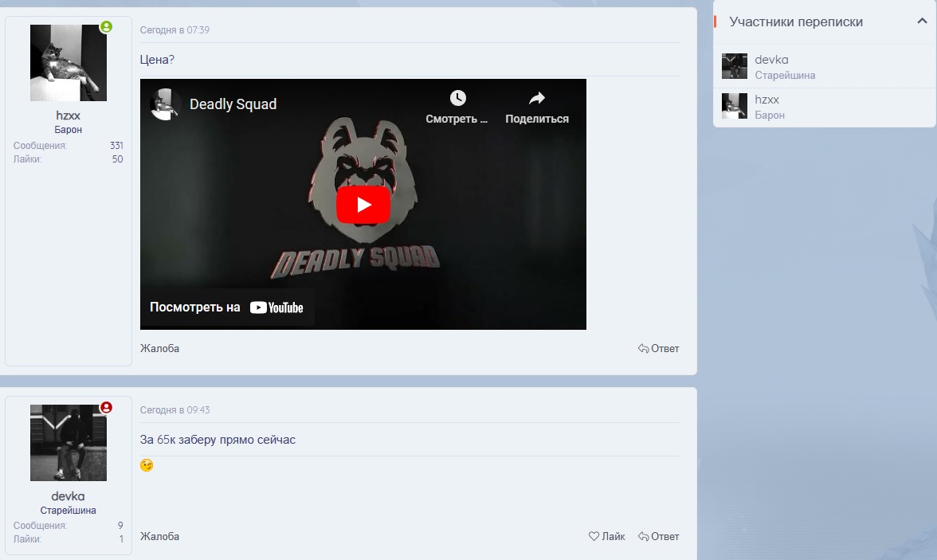Open devka profile from sidebar participants list
The height and width of the screenshot is (560, 937).
(771, 60)
